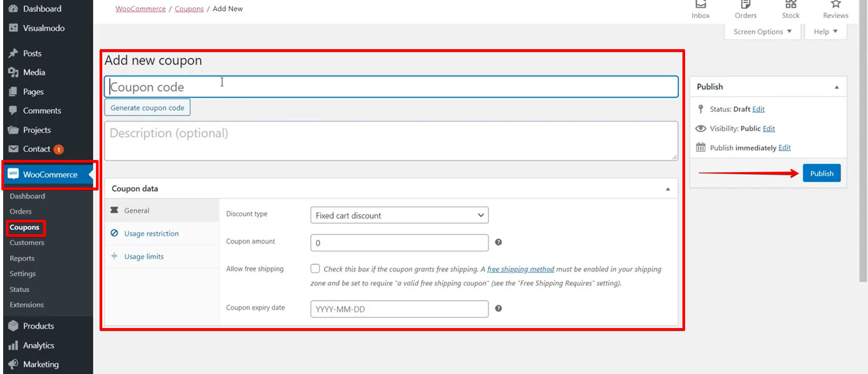Switch to the Usage limits tab
This screenshot has height=374, width=868.
pyautogui.click(x=144, y=256)
